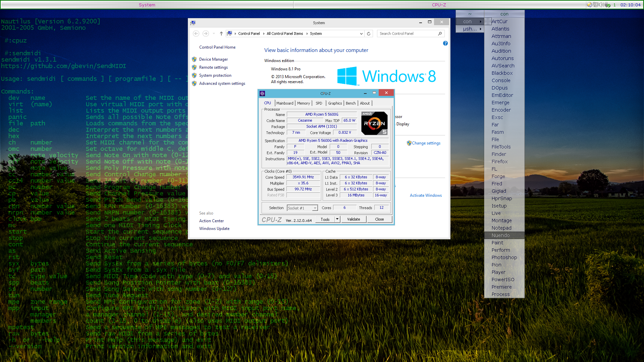
Task: Switch to the Memory tab
Action: [304, 103]
